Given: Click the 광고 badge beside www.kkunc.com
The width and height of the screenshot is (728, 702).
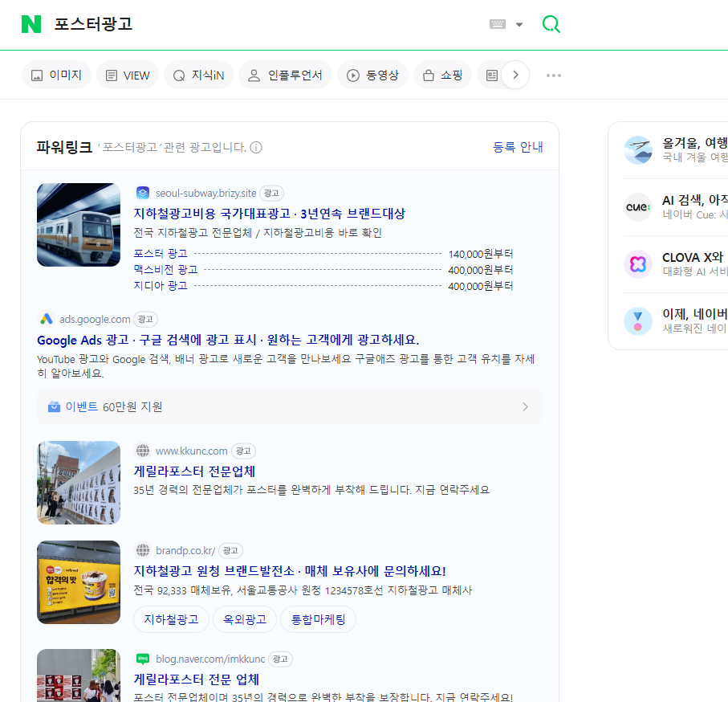Looking at the screenshot, I should [x=243, y=451].
